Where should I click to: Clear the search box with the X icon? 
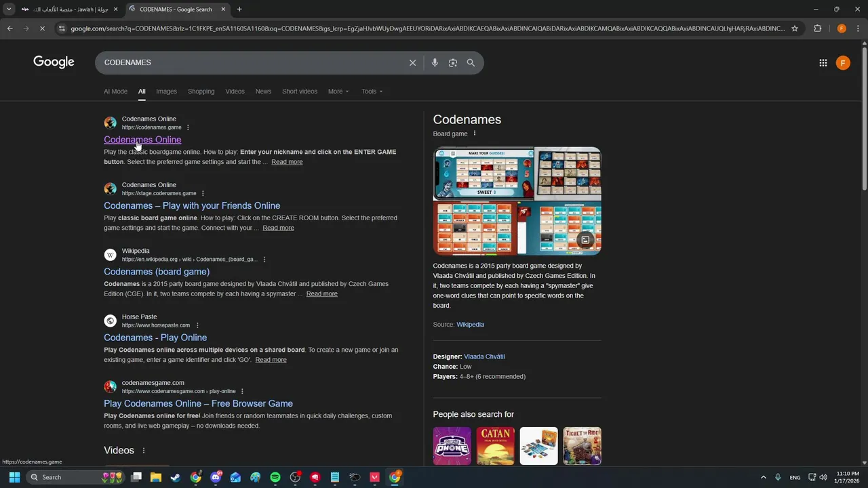[x=412, y=62]
